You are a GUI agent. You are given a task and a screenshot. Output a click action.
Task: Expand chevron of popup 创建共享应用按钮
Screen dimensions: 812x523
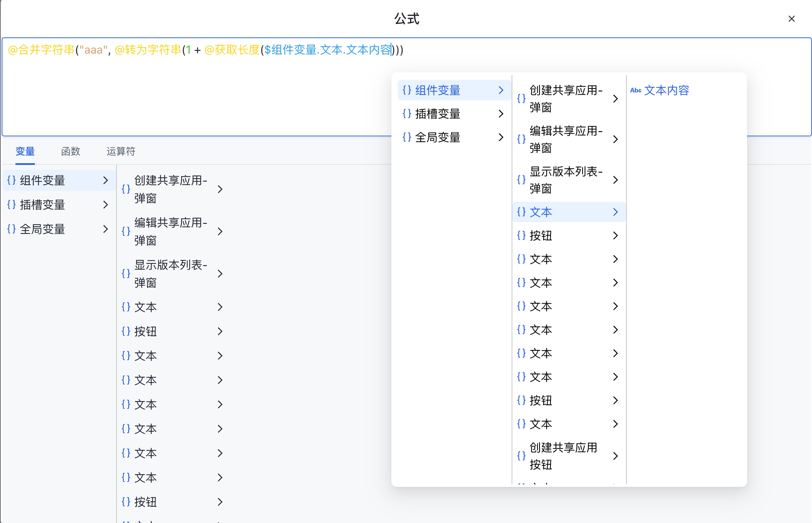[x=615, y=456]
